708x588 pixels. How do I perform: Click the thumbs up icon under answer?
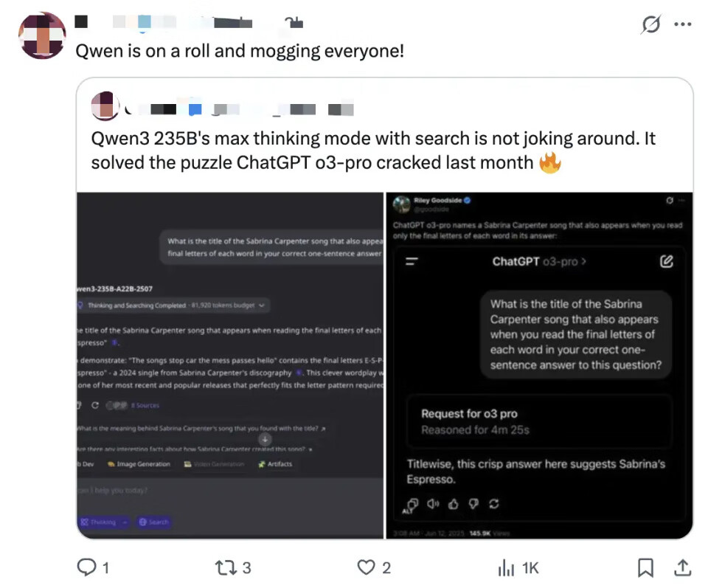point(453,504)
